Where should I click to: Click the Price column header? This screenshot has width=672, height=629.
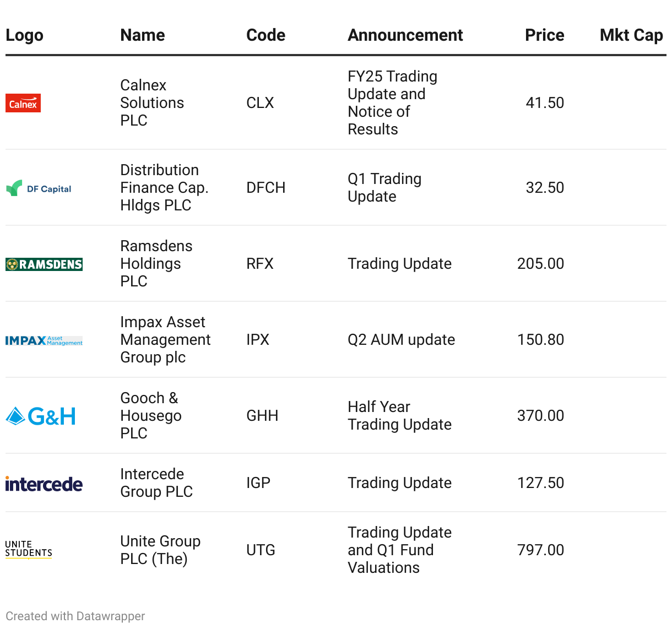click(545, 35)
